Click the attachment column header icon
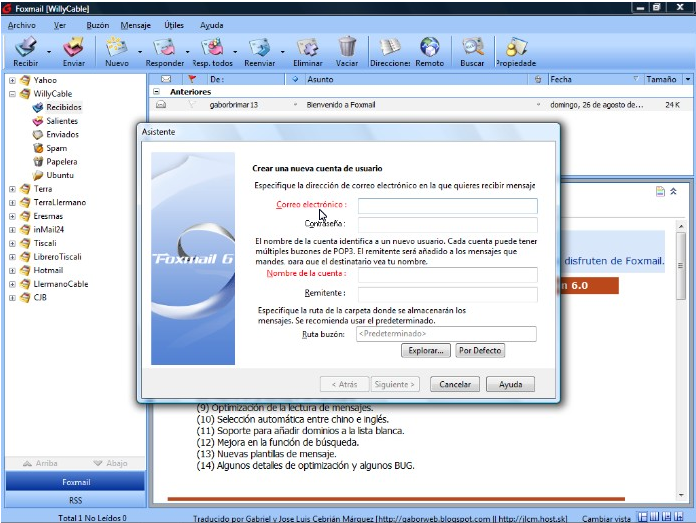696x523 pixels. pos(538,79)
